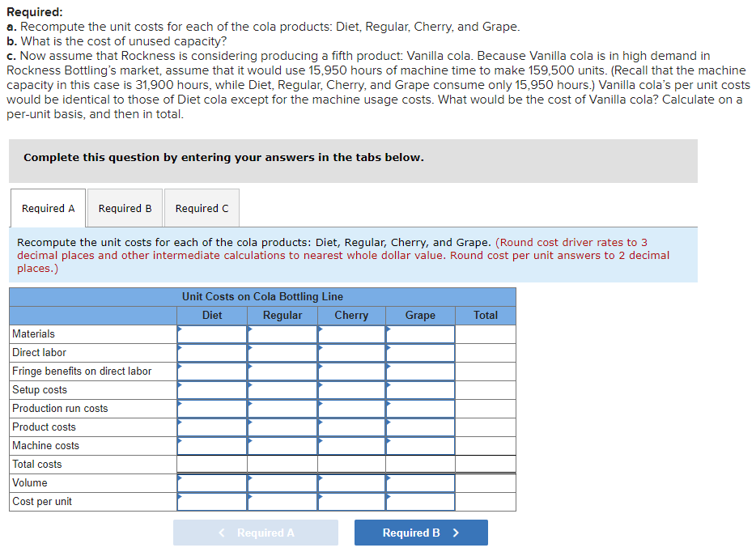
Task: Click Cost per unit input for Grape
Action: click(420, 502)
